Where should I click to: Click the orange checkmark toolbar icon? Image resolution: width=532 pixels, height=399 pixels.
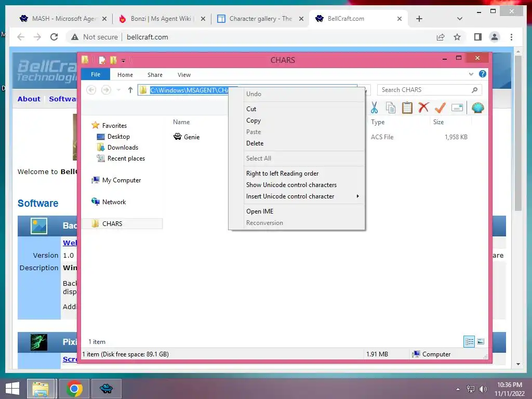pyautogui.click(x=440, y=108)
